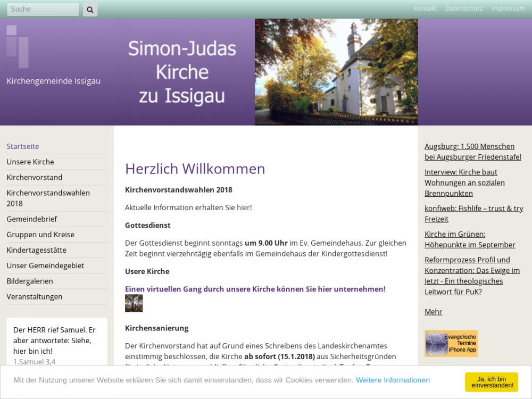
Task: Open Kindertagesstätte navigation entry
Action: [37, 250]
